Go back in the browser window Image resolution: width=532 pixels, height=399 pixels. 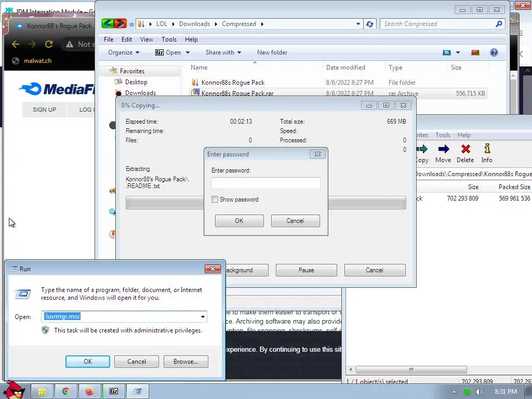16,44
